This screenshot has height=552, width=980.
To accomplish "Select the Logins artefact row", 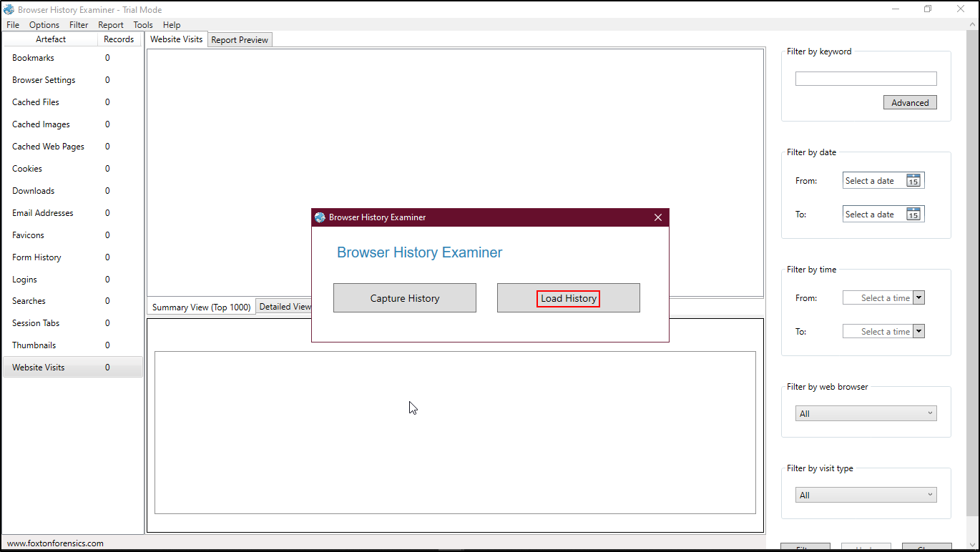I will click(x=72, y=280).
